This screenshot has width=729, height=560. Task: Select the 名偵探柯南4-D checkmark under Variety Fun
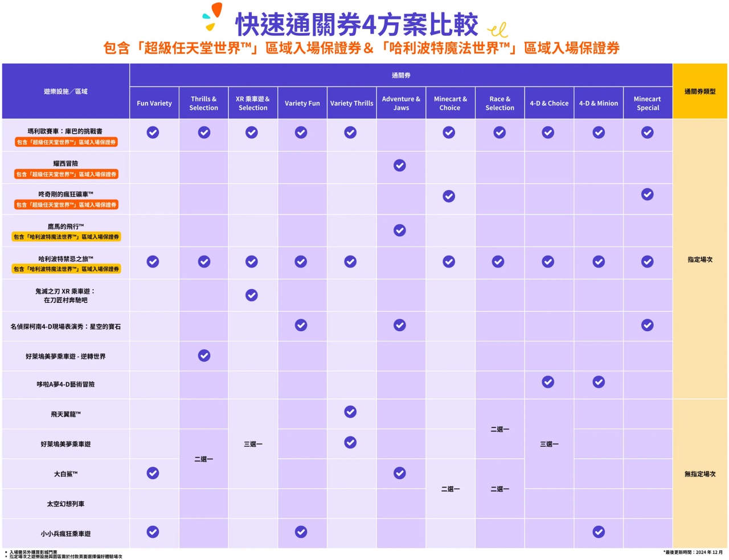click(x=301, y=326)
